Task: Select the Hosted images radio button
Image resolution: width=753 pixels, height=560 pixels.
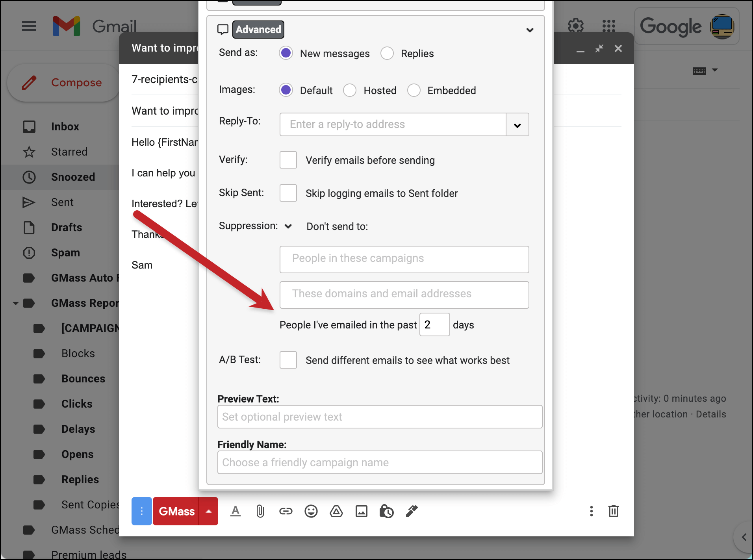Action: (x=350, y=90)
